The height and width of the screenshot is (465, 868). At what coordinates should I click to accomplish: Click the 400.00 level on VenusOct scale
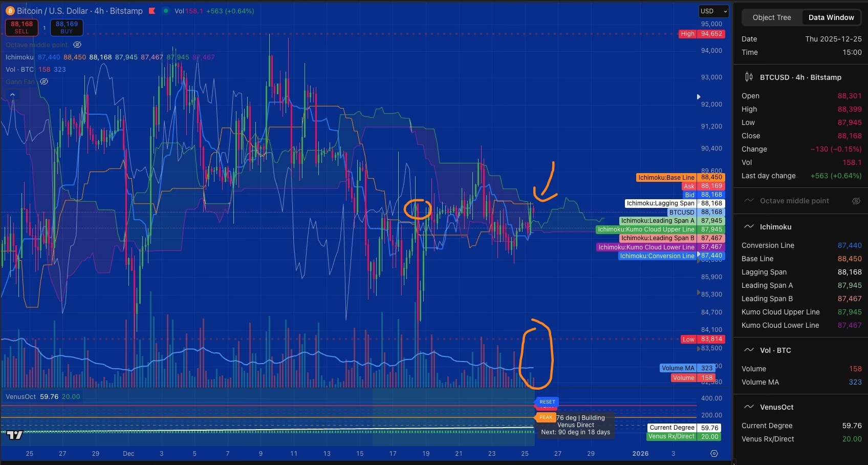[x=711, y=398]
